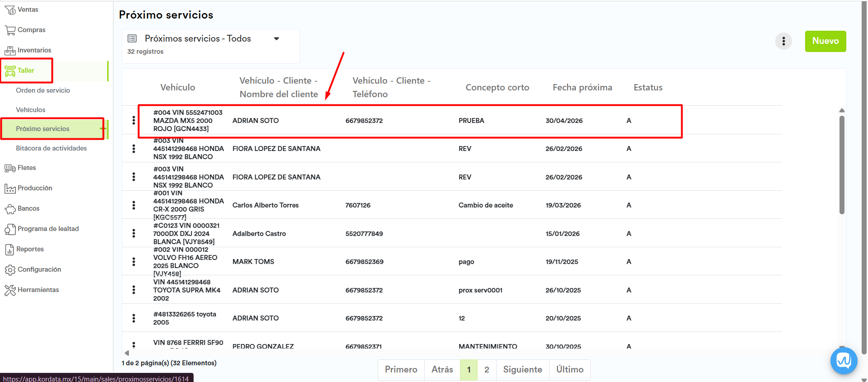Sort by Vehículo column header

click(178, 87)
